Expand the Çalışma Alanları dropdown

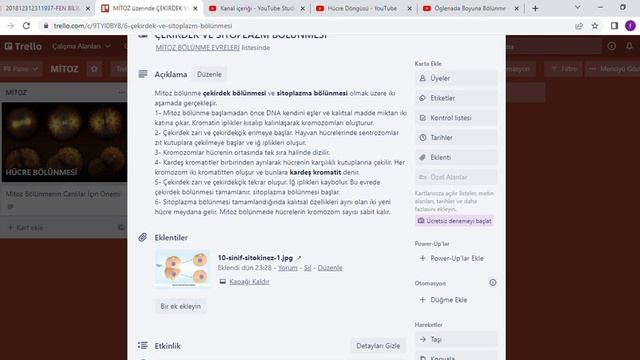[x=81, y=46]
